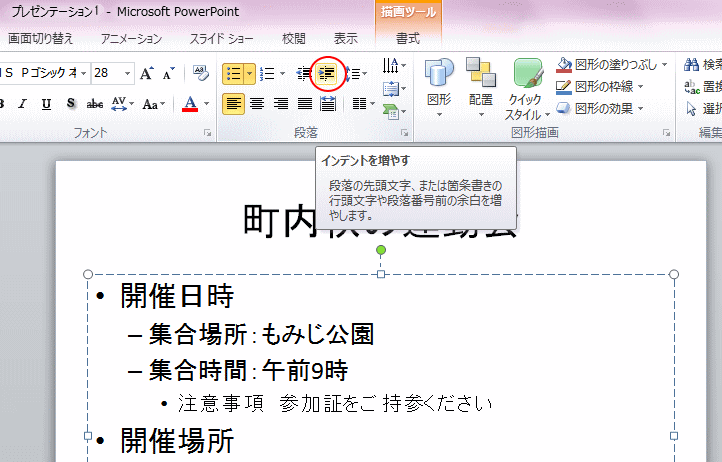
Task: Toggle text shadow
Action: pyautogui.click(x=70, y=104)
